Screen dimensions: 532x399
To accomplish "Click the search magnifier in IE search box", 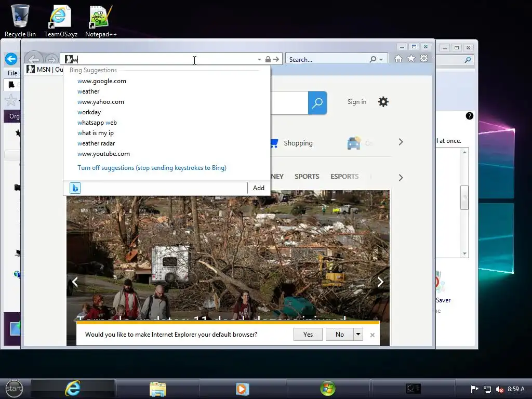I will (373, 59).
